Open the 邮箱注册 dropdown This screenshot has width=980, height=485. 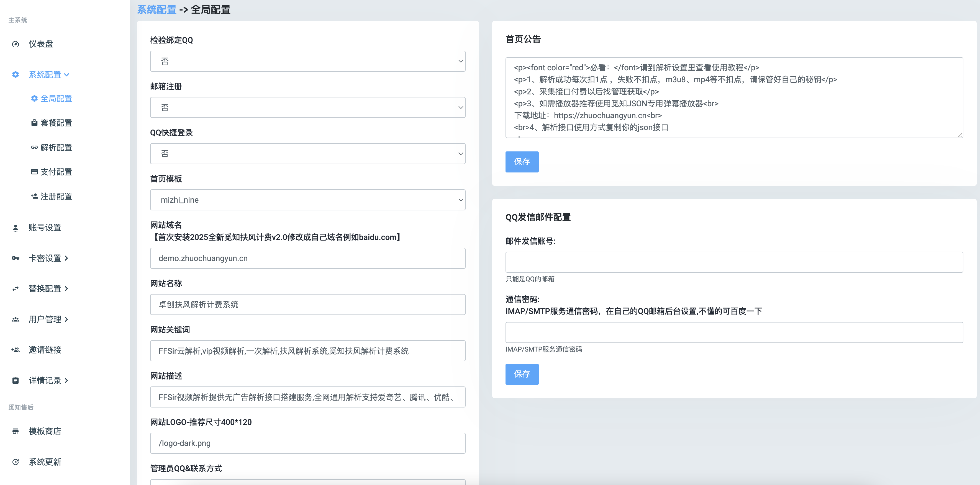tap(307, 108)
